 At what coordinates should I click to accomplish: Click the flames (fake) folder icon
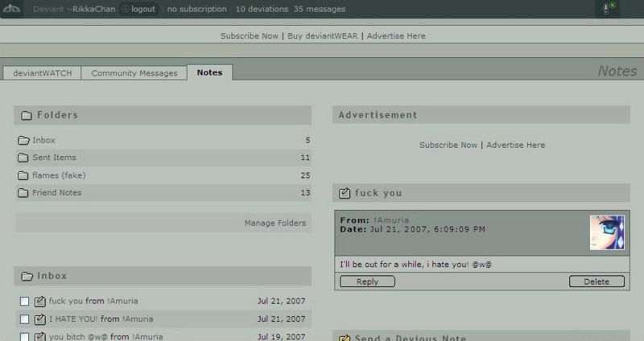[23, 175]
